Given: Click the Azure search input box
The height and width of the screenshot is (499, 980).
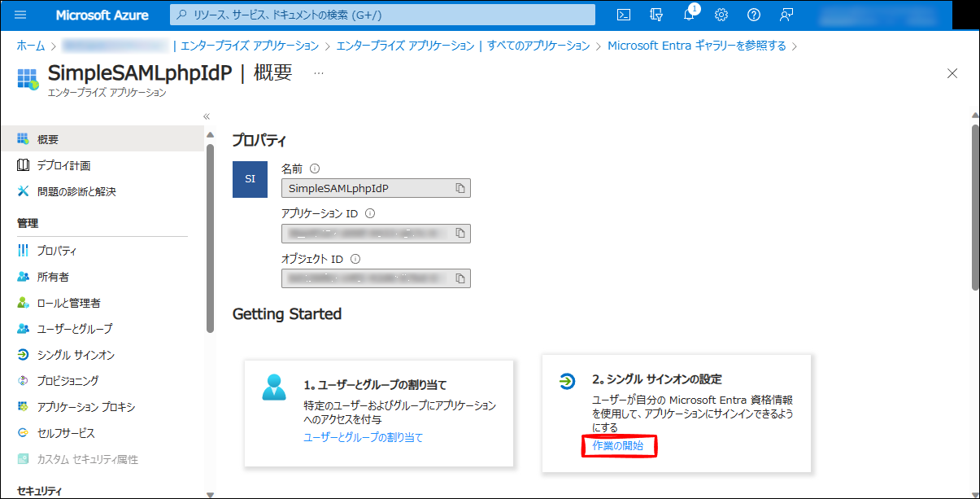Looking at the screenshot, I should (382, 15).
